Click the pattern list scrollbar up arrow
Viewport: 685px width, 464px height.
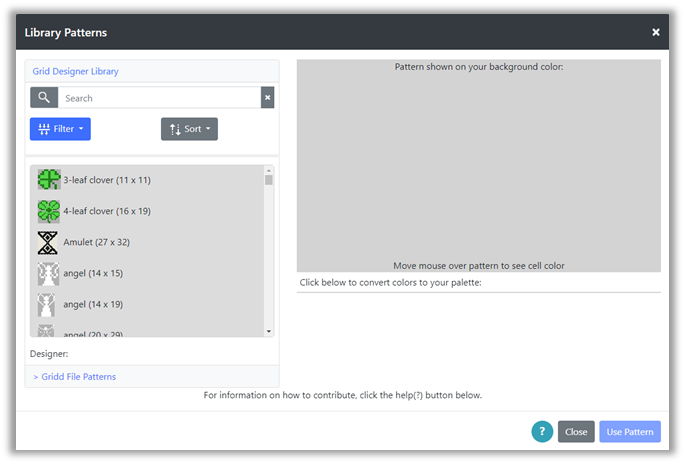(268, 170)
